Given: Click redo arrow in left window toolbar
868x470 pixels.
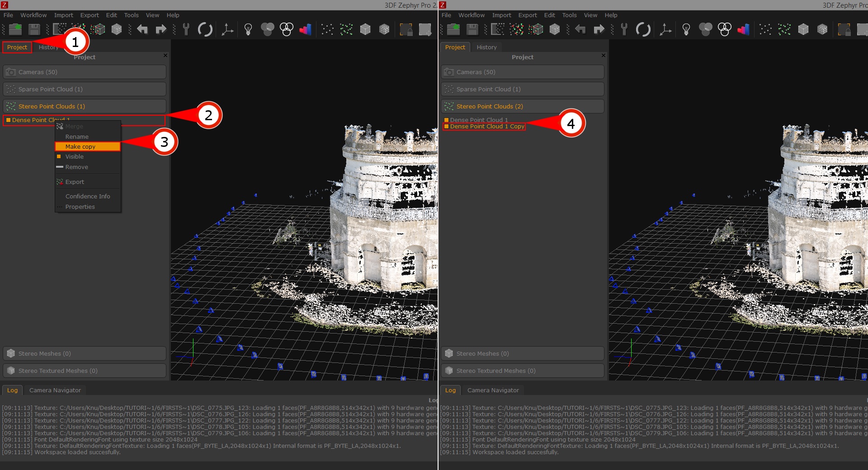Looking at the screenshot, I should click(161, 29).
